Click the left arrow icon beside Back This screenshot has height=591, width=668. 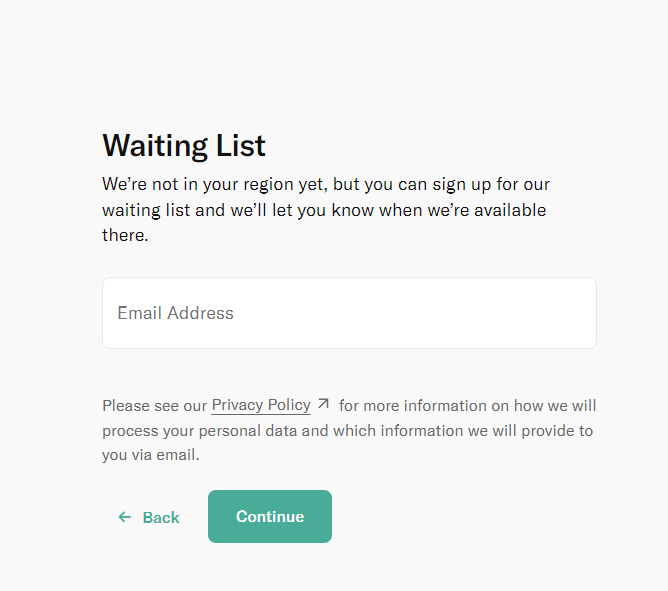click(x=125, y=517)
